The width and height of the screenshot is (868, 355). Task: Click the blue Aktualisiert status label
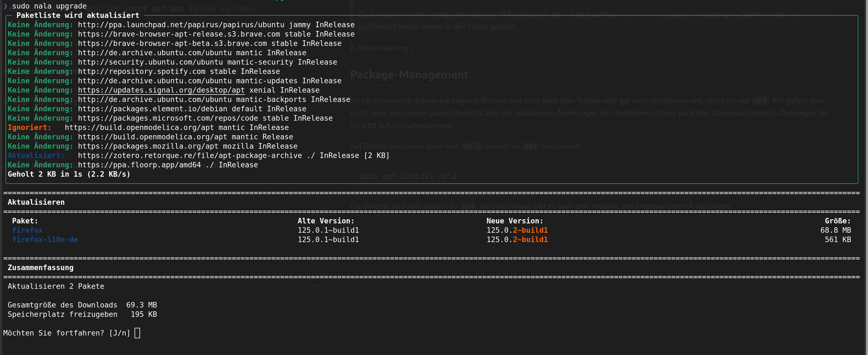click(36, 156)
